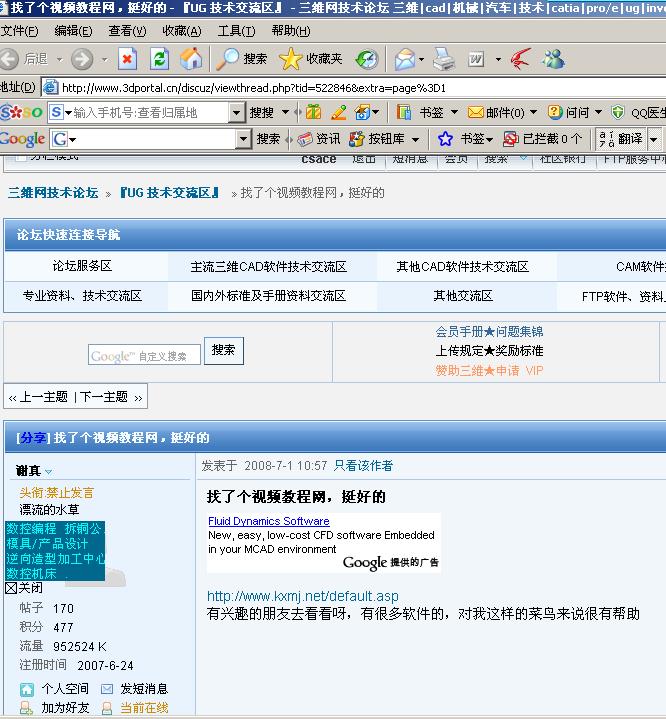Open 按钮库 button gallery icon
Screen dimensions: 666x719
pos(356,139)
